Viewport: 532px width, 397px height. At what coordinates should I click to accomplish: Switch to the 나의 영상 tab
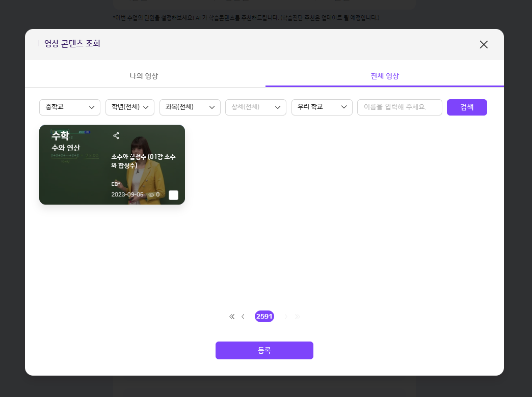pos(144,76)
